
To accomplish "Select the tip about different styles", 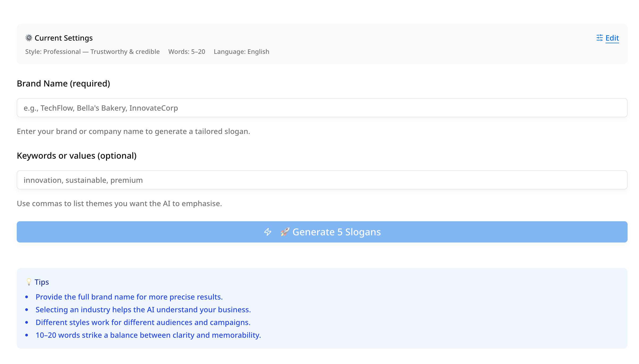I will (x=143, y=322).
